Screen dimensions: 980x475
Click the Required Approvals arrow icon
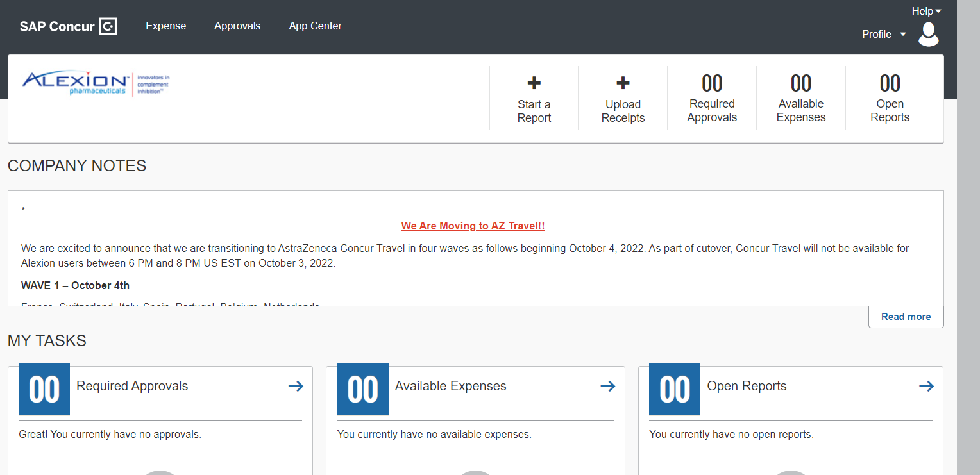point(296,386)
